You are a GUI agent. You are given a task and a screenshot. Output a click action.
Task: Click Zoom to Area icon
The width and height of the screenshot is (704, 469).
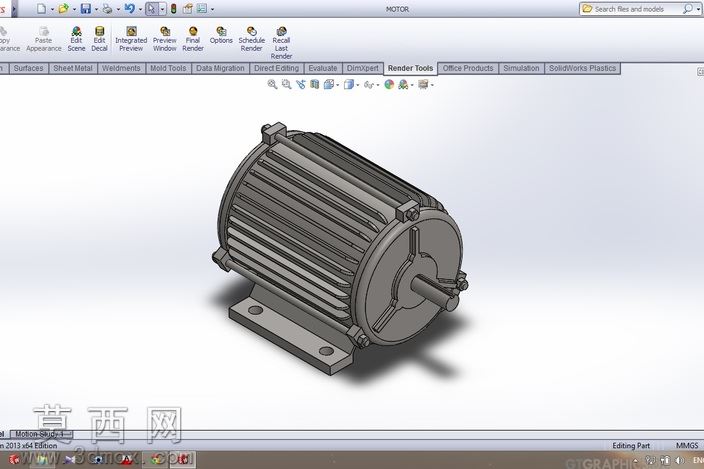[286, 84]
